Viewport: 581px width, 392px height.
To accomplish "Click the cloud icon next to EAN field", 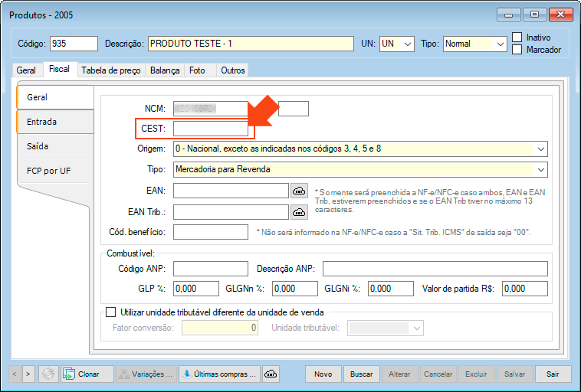I will coord(299,191).
